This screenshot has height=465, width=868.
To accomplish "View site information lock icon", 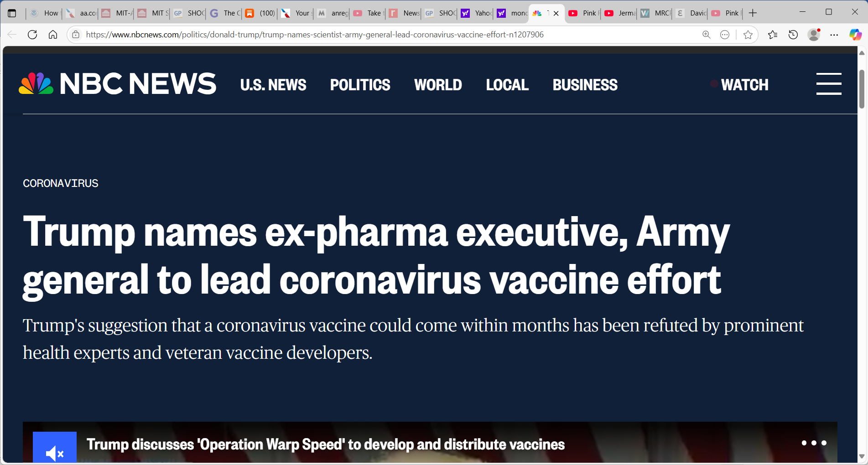I will pyautogui.click(x=76, y=35).
